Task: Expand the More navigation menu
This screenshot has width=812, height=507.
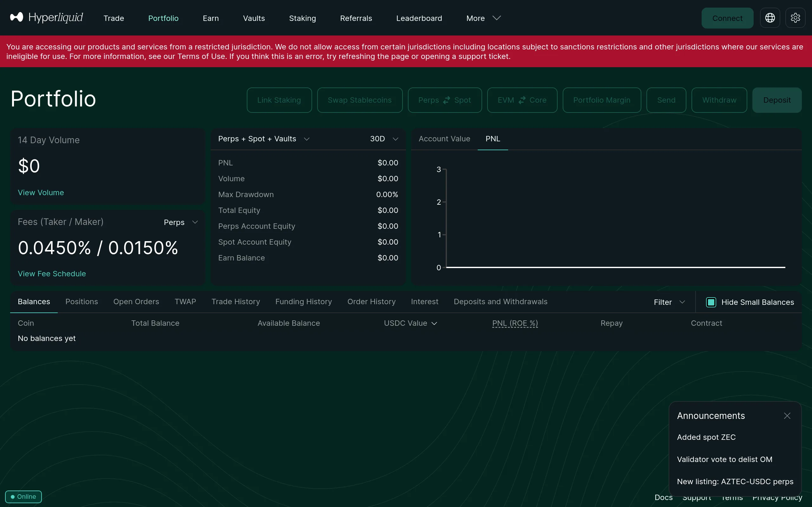Action: pyautogui.click(x=482, y=18)
